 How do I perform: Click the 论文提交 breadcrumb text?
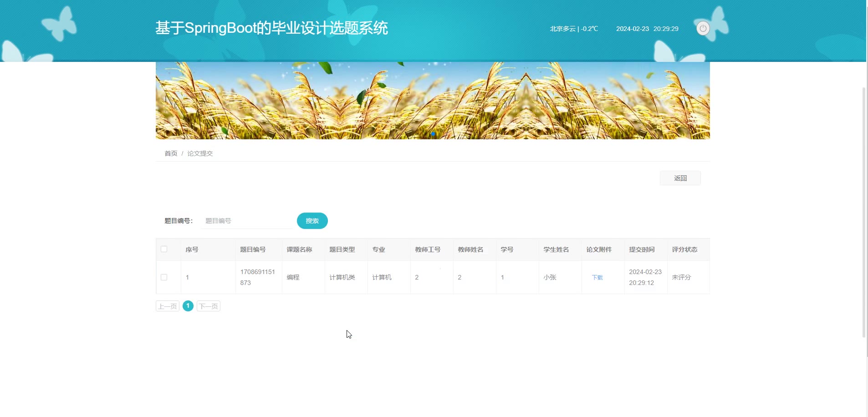pyautogui.click(x=200, y=153)
